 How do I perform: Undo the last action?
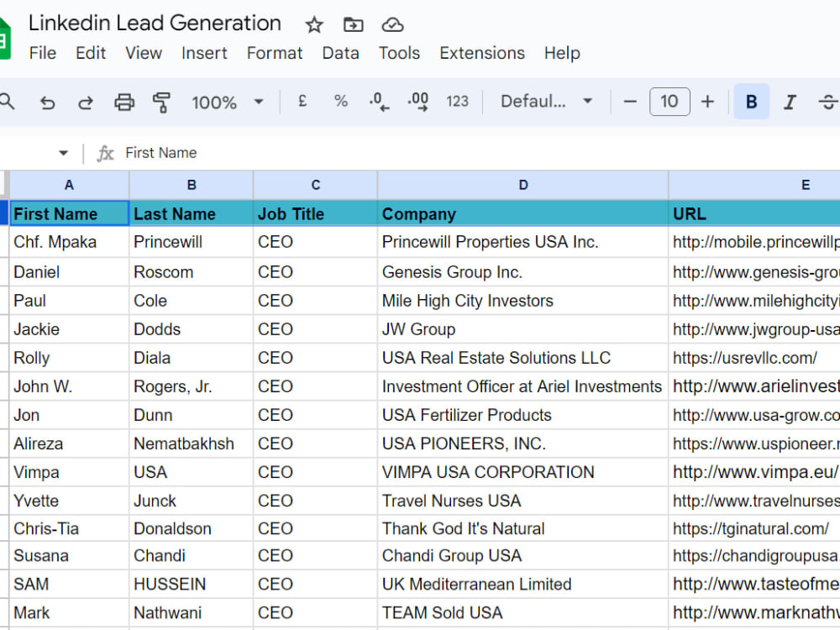pyautogui.click(x=48, y=102)
